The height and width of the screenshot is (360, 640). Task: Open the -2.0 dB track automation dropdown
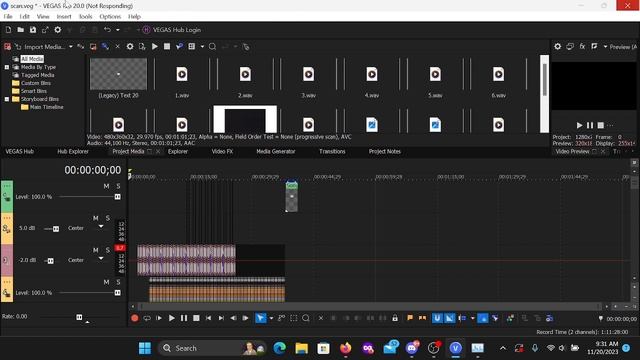[101, 258]
